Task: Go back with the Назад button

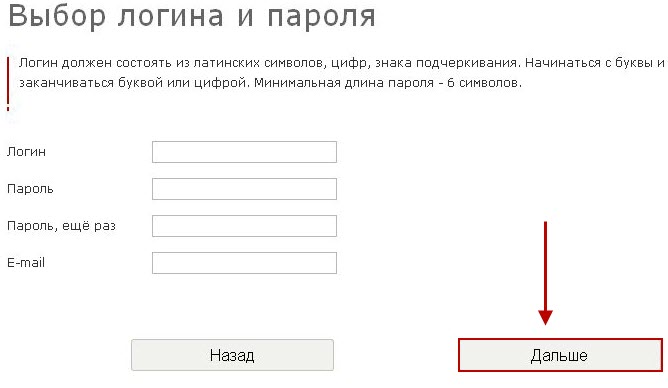Action: point(232,355)
